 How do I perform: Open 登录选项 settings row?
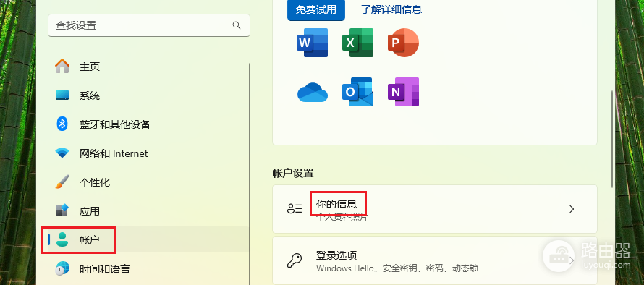(x=435, y=260)
